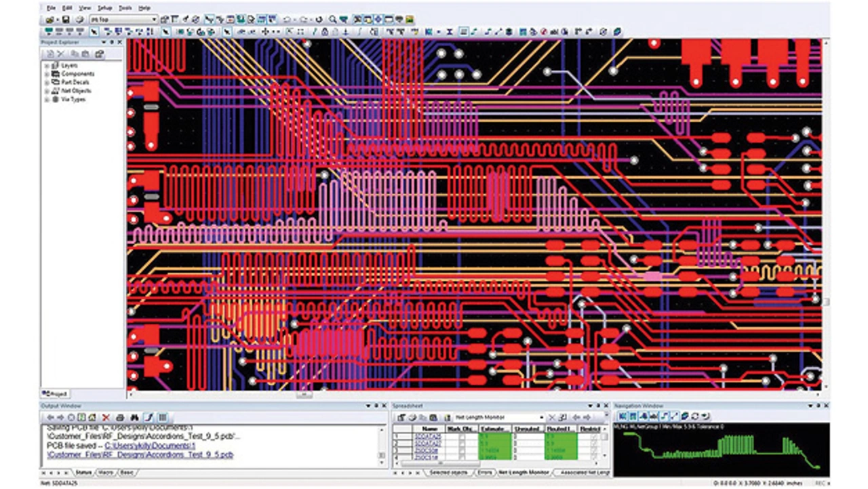Image resolution: width=868 pixels, height=489 pixels.
Task: Click the red X in Output Window toolbar
Action: [x=106, y=417]
